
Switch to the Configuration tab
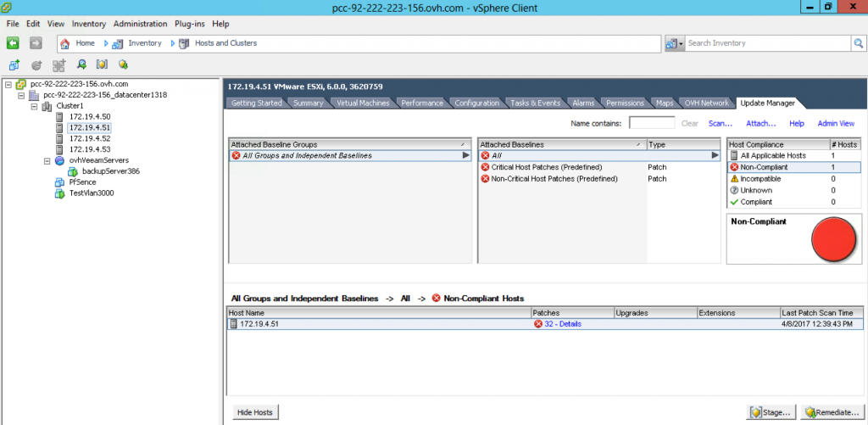(476, 103)
